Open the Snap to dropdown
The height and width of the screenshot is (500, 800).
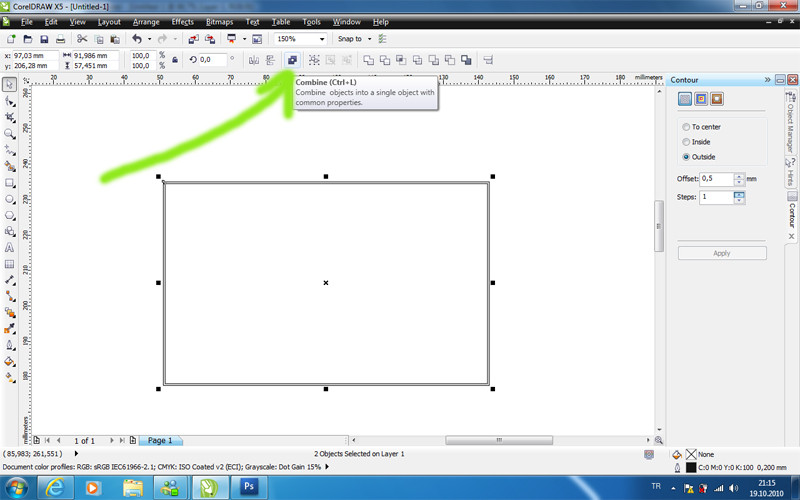[x=369, y=39]
